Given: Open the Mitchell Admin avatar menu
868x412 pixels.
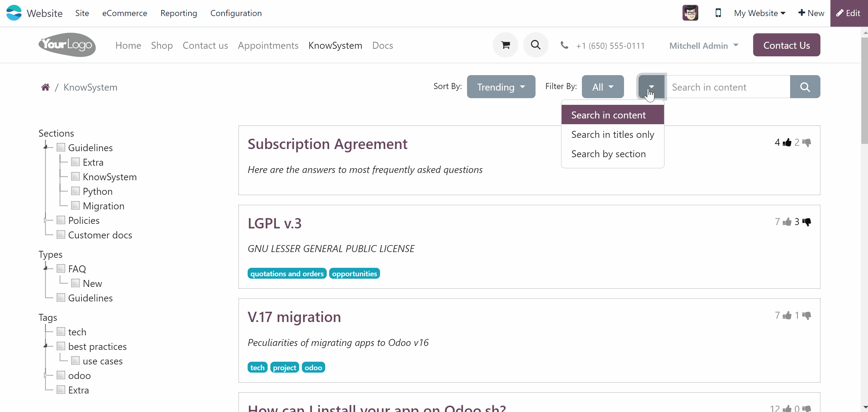Looking at the screenshot, I should (x=690, y=13).
